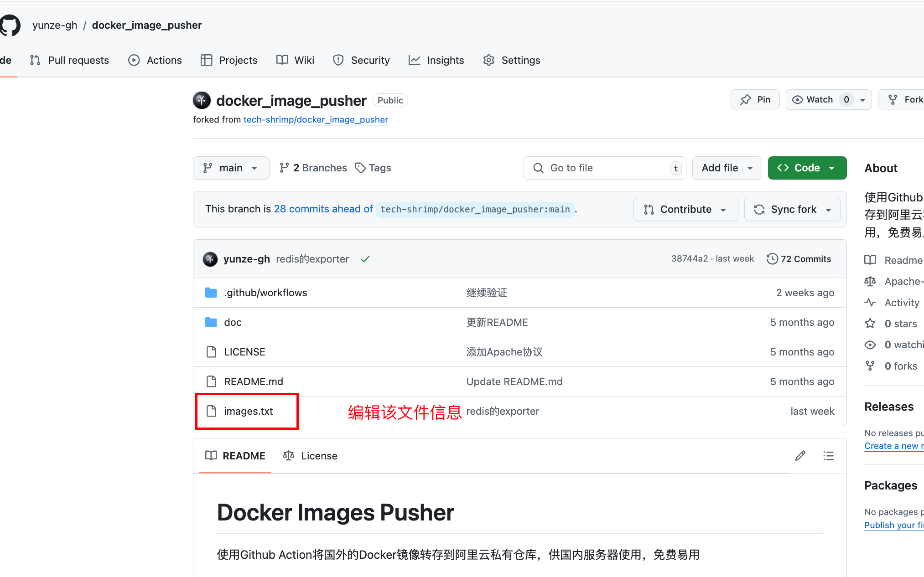Open the .github/workflows folder
The height and width of the screenshot is (577, 924).
coord(265,293)
